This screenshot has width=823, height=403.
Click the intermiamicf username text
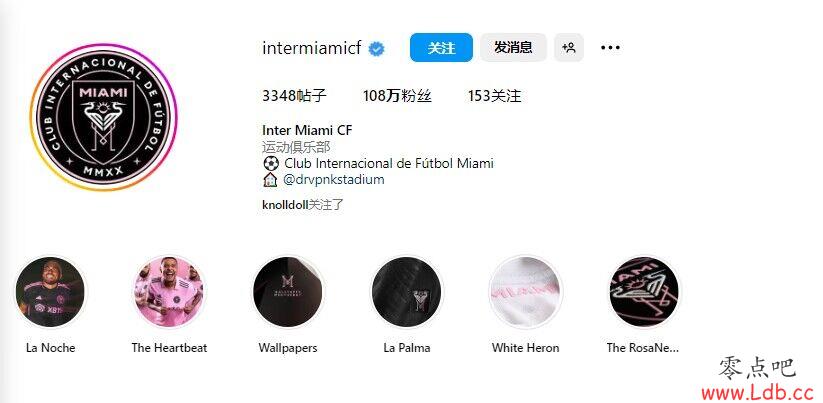[312, 48]
